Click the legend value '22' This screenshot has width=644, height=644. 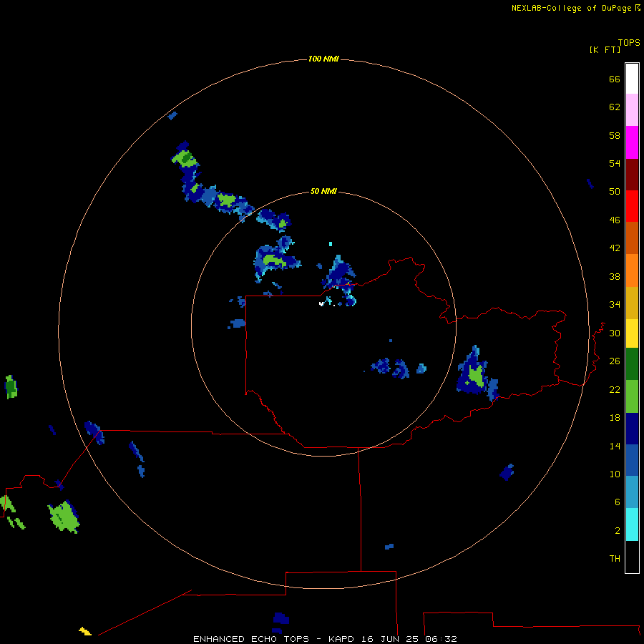click(615, 389)
